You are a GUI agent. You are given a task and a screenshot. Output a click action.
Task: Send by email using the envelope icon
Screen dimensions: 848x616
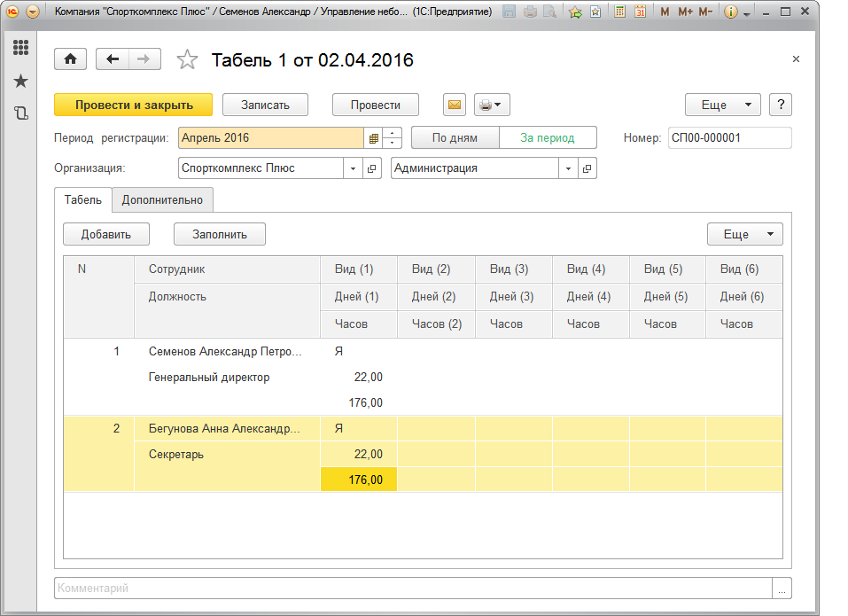(x=454, y=105)
